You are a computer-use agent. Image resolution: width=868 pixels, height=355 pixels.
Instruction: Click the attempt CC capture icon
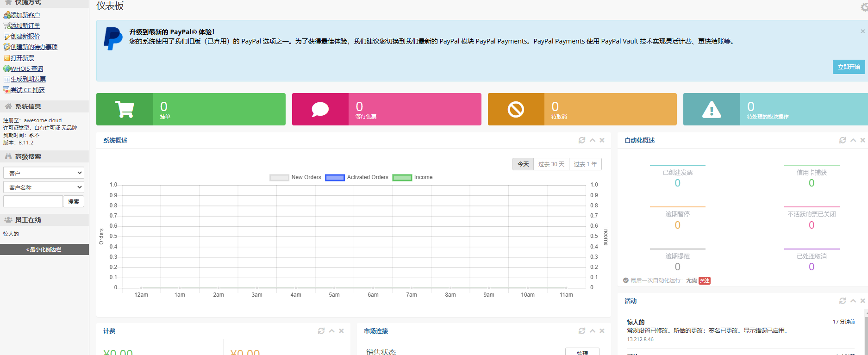[7, 90]
